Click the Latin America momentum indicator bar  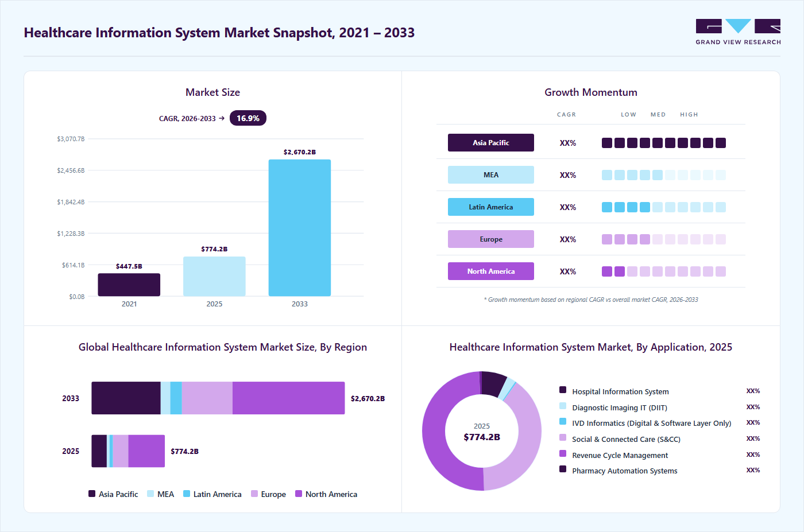[x=664, y=207]
